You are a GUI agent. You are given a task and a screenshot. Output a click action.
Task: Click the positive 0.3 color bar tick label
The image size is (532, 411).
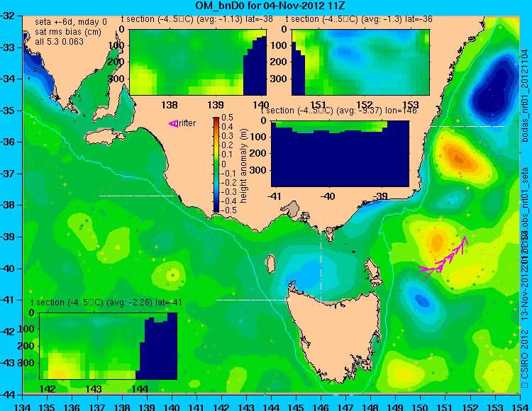point(227,136)
